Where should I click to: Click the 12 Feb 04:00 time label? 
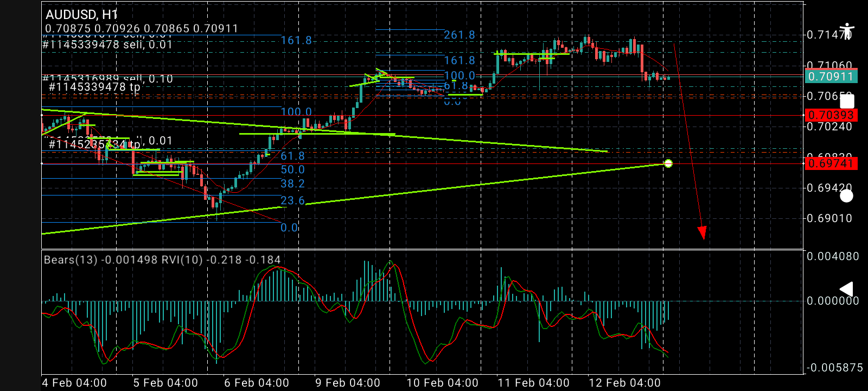[x=625, y=383]
